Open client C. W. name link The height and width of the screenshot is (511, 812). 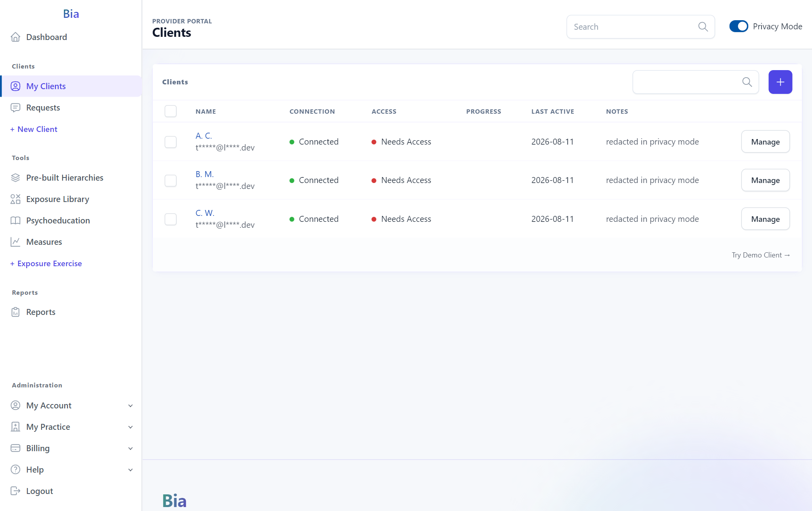point(205,213)
